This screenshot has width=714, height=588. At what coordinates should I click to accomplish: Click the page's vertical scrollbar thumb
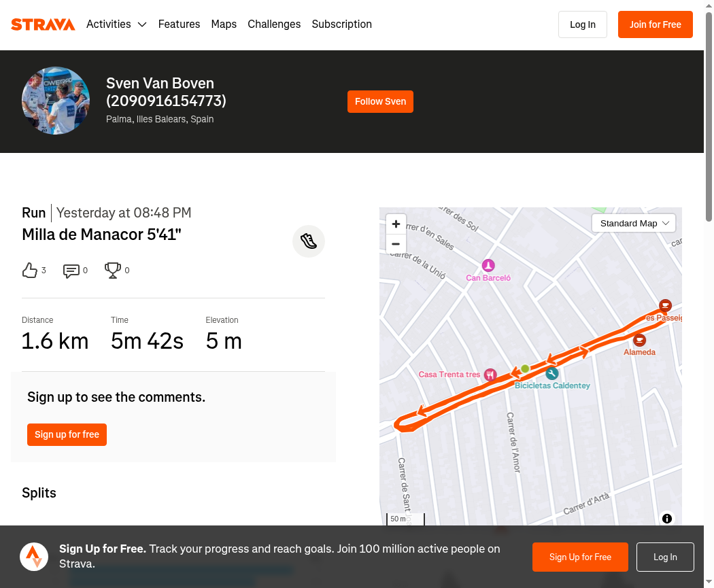[x=709, y=116]
